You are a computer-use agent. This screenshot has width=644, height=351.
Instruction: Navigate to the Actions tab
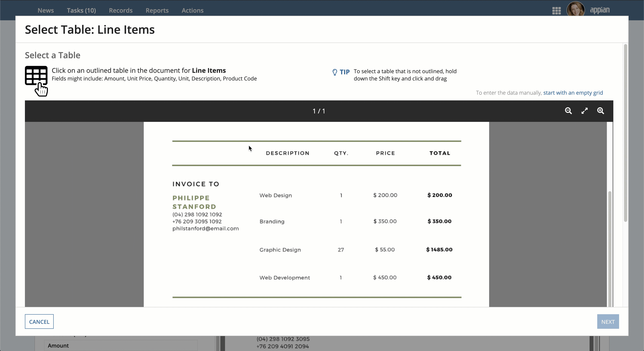click(192, 11)
